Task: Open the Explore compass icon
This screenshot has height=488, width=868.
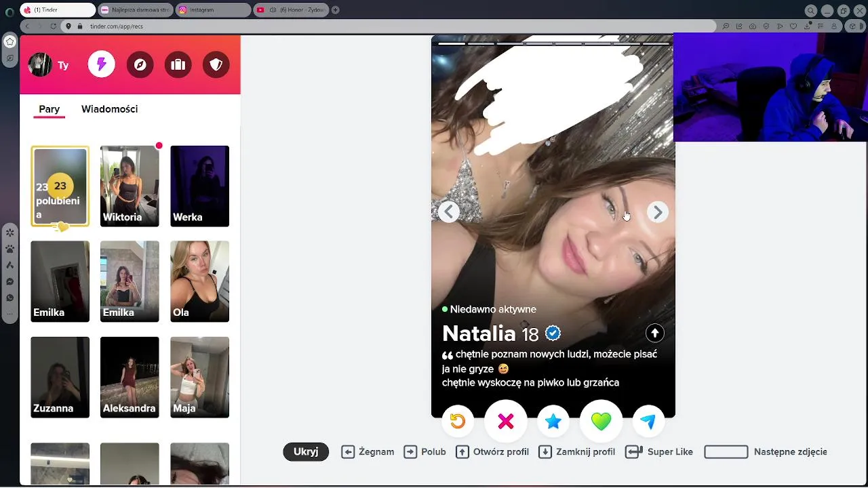Action: pyautogui.click(x=140, y=64)
